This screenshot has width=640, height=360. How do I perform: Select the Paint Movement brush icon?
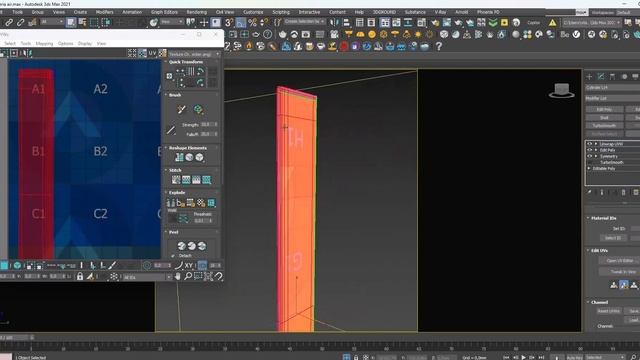click(182, 109)
